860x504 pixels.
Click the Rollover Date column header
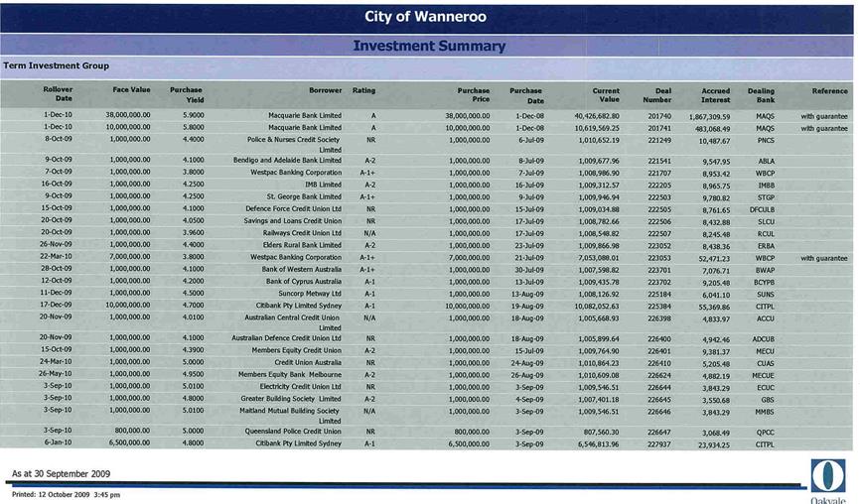pyautogui.click(x=58, y=93)
